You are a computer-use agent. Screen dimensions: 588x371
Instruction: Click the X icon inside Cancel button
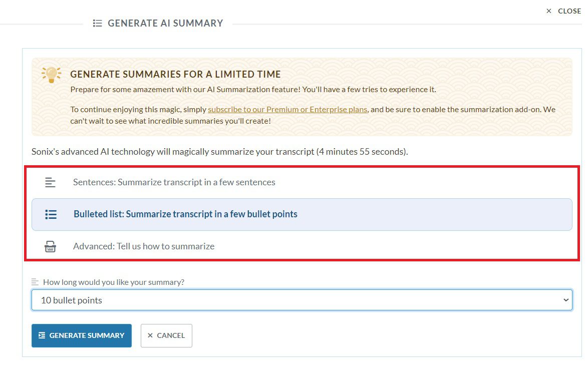pos(150,335)
